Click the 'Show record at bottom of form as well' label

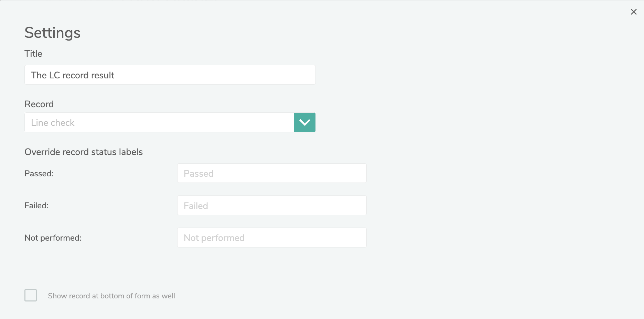click(x=111, y=296)
